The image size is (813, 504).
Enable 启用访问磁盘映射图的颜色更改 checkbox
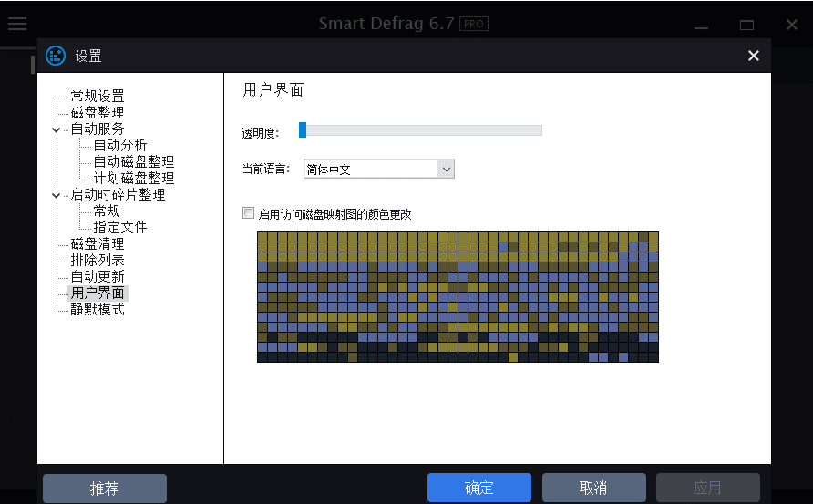248,213
